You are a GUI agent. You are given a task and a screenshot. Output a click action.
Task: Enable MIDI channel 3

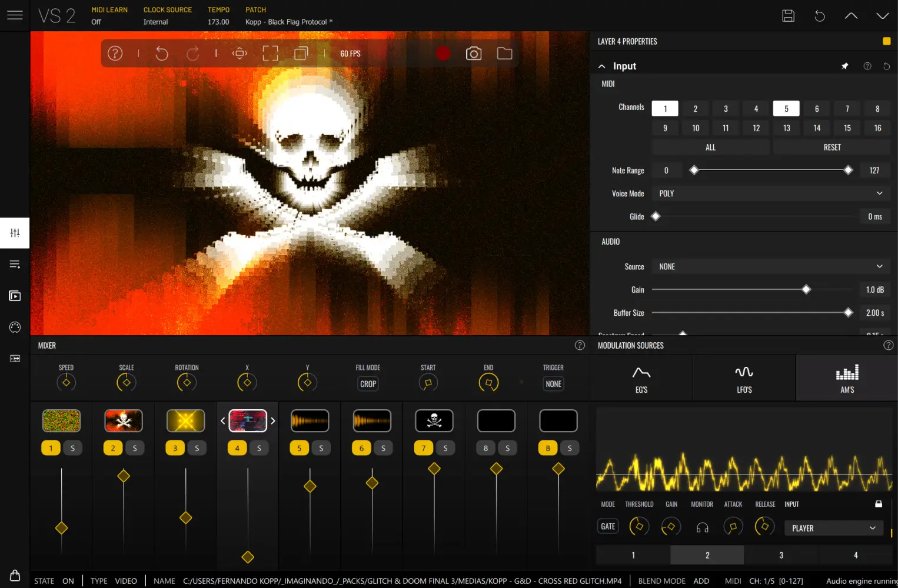(x=725, y=108)
